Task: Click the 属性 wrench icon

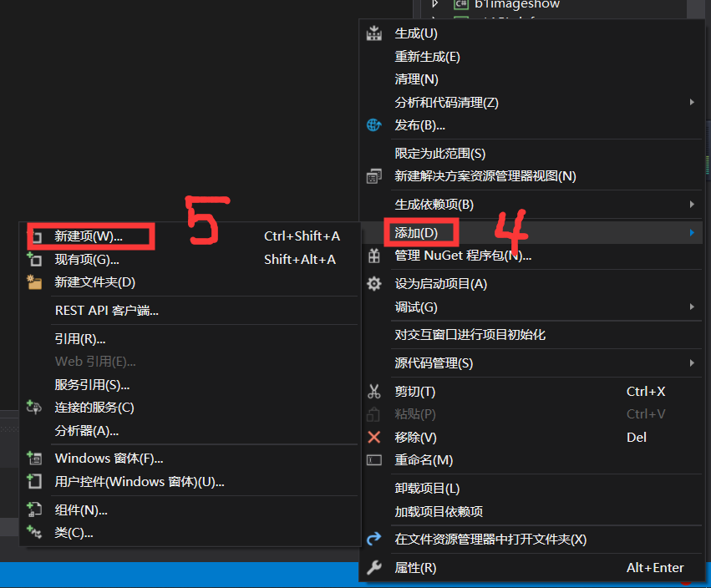Action: (x=373, y=567)
